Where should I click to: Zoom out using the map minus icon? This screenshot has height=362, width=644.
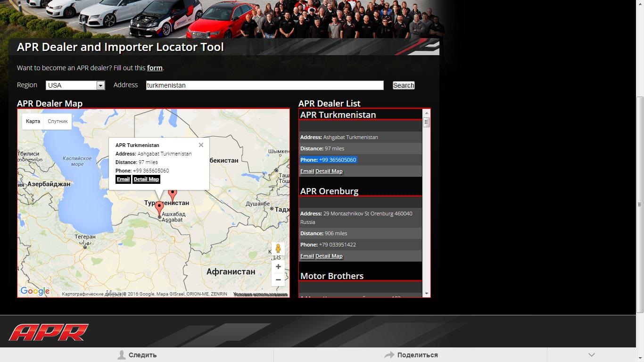[x=278, y=280]
